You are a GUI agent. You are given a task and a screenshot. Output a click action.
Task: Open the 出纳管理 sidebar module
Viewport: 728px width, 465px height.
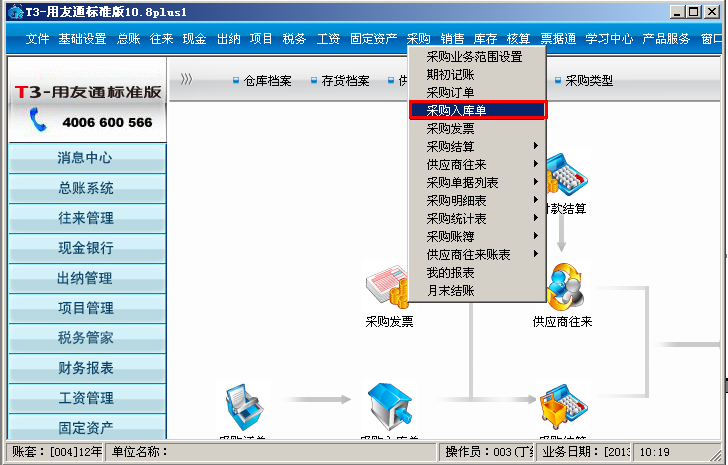pyautogui.click(x=87, y=278)
